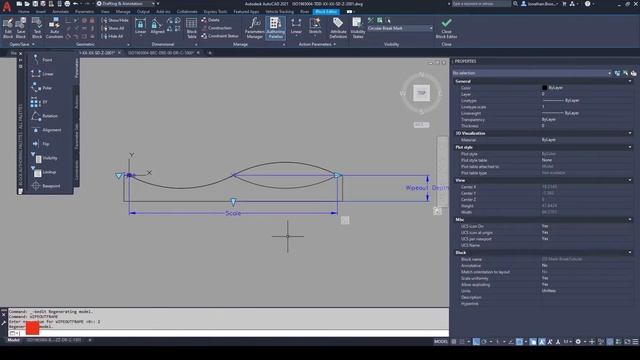The height and width of the screenshot is (360, 640).
Task: Expand the Action Parameters panel dropdown
Action: click(317, 44)
